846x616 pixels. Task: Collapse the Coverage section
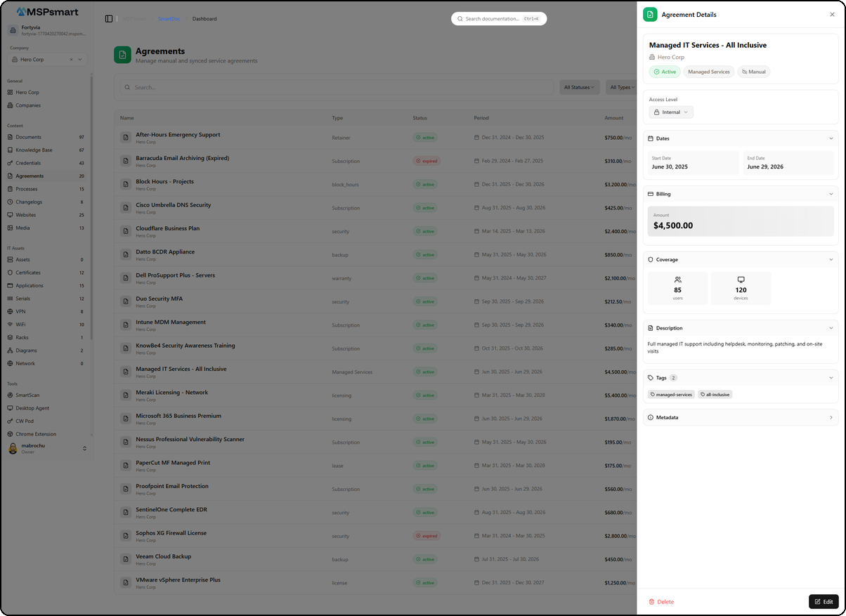831,260
